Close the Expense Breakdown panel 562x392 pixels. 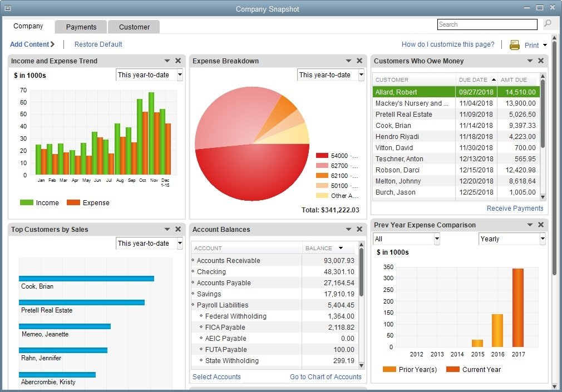pos(359,61)
